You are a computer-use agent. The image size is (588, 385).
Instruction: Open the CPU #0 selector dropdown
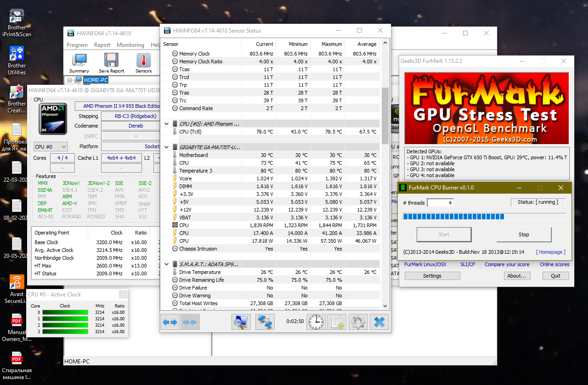[x=51, y=147]
